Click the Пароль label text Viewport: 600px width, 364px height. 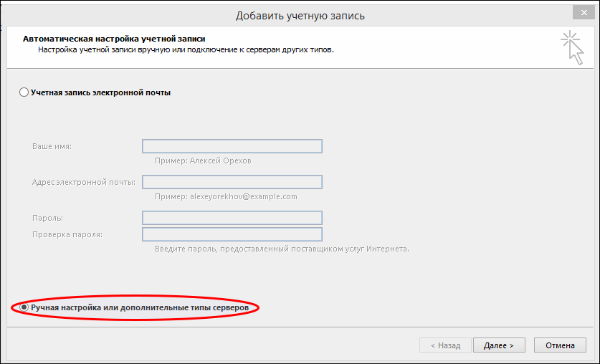47,218
